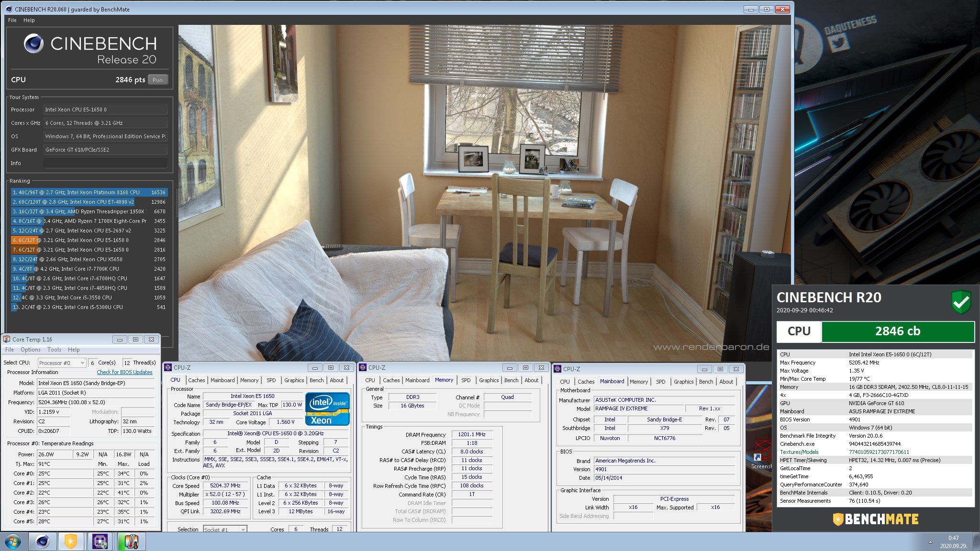980x551 pixels.
Task: Open the Windows Start orb
Action: (x=12, y=542)
